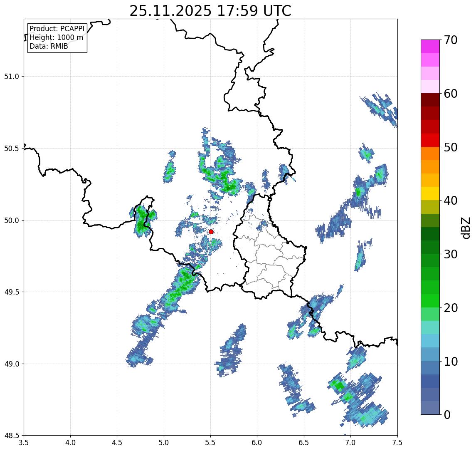The image size is (476, 451).
Task: Click the longitude axis label 7.0
Action: point(351,443)
